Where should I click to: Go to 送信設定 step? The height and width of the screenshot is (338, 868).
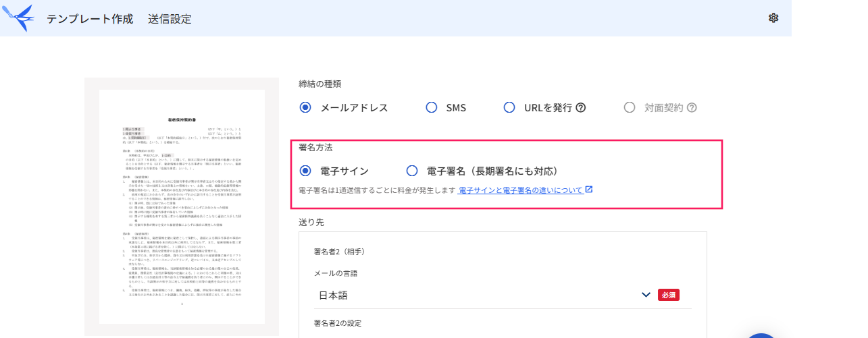(x=170, y=19)
